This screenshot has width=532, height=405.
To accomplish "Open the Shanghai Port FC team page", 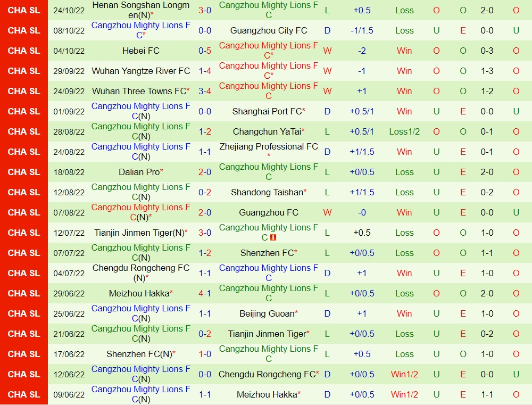I will [x=268, y=111].
